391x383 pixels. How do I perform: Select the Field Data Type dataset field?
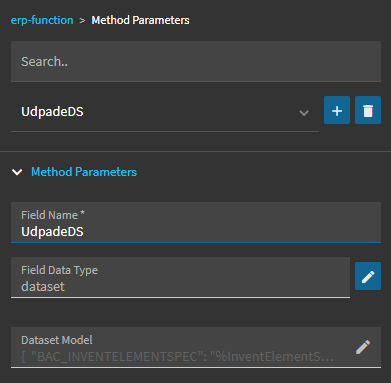pos(180,277)
